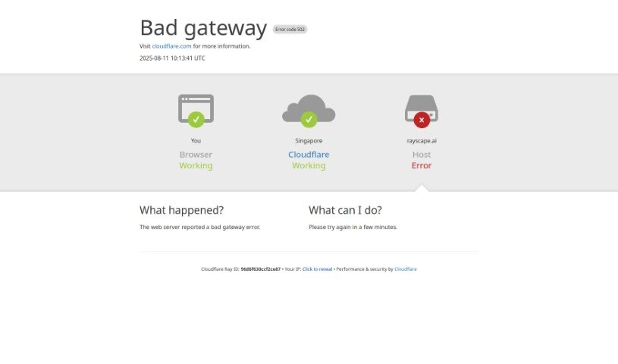
Task: Open the cloudflare.com link
Action: [x=171, y=46]
